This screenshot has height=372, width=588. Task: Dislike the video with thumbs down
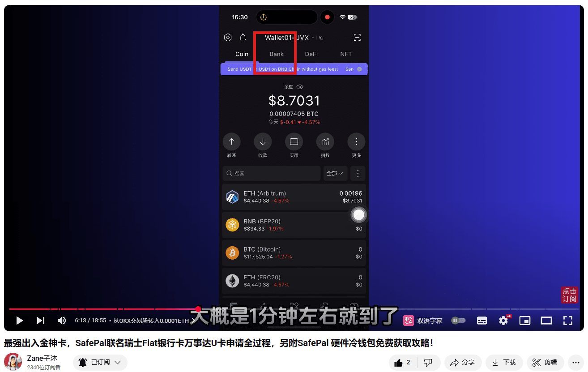[428, 363]
